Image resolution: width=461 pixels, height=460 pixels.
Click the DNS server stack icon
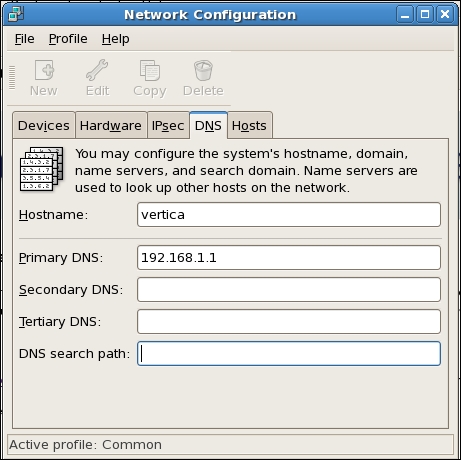(42, 169)
